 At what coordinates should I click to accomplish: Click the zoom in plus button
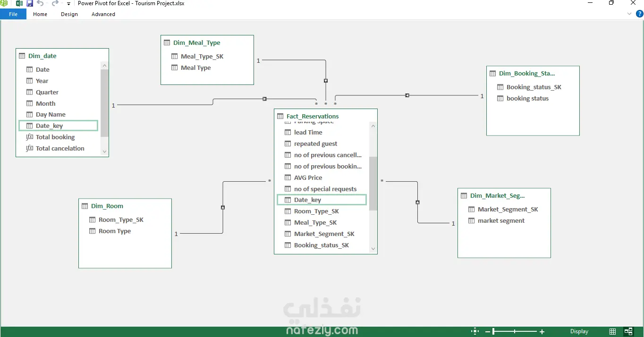point(542,332)
